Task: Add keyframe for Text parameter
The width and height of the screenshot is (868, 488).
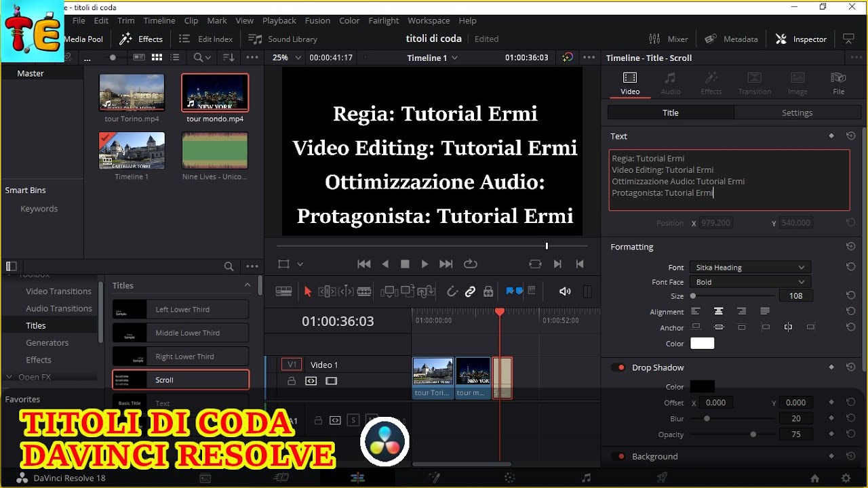Action: click(x=831, y=136)
